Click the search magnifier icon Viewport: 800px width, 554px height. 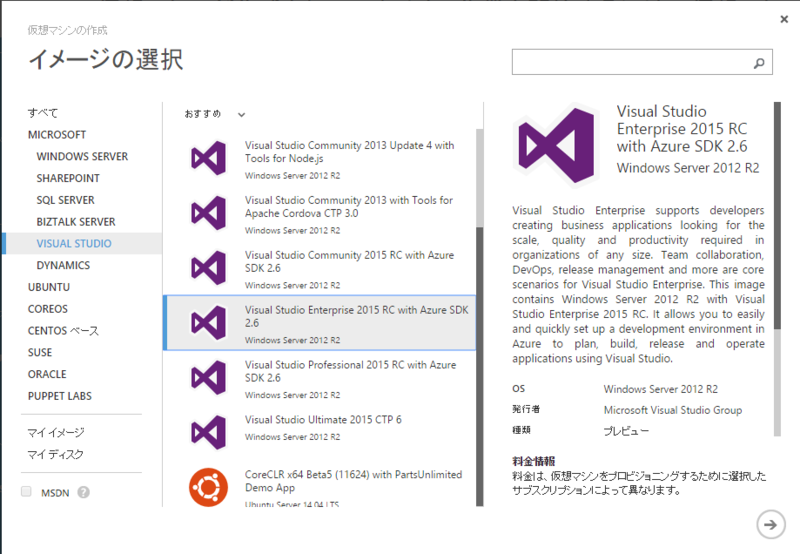click(759, 63)
